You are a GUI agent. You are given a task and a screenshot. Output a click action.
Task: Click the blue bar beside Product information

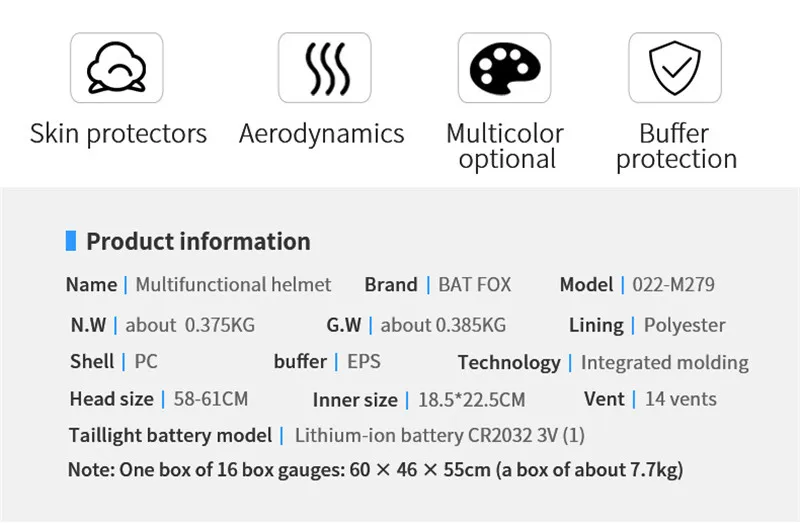(71, 241)
